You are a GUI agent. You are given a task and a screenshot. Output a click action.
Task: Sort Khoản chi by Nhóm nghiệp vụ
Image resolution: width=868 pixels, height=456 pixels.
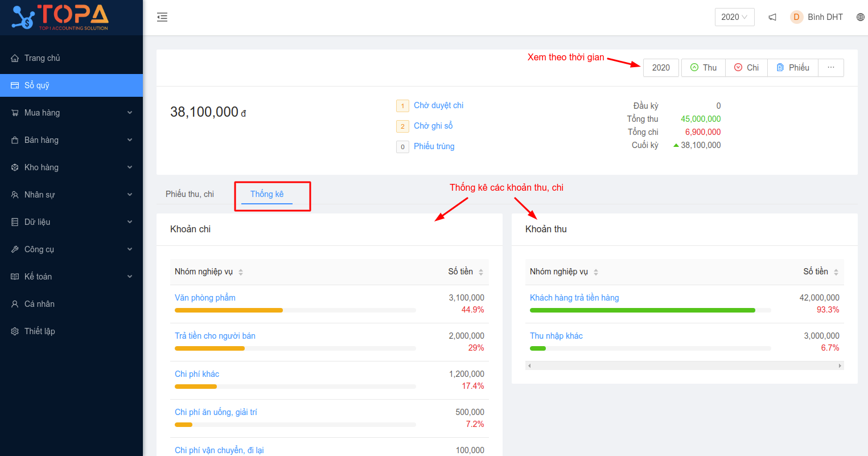pyautogui.click(x=241, y=272)
